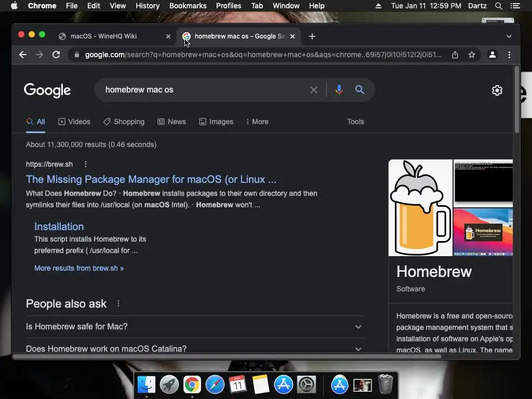Go to Google homepage via logo
The width and height of the screenshot is (532, 399).
(x=47, y=90)
